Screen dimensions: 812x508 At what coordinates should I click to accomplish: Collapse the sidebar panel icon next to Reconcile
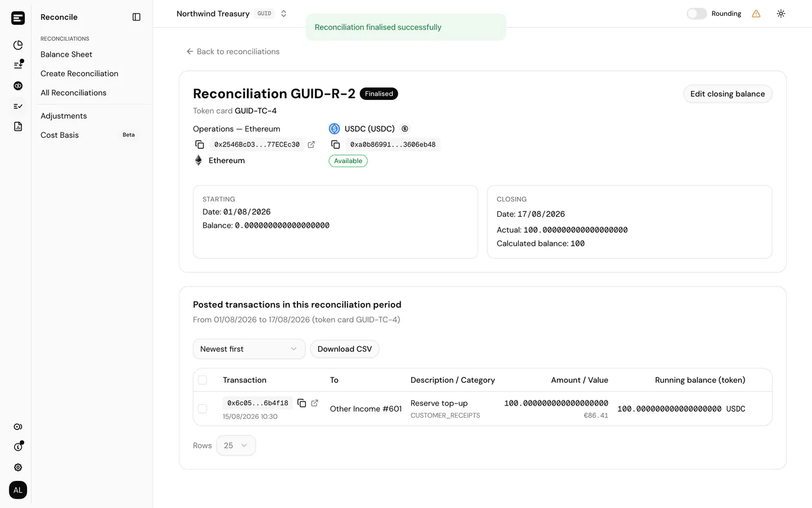click(136, 17)
